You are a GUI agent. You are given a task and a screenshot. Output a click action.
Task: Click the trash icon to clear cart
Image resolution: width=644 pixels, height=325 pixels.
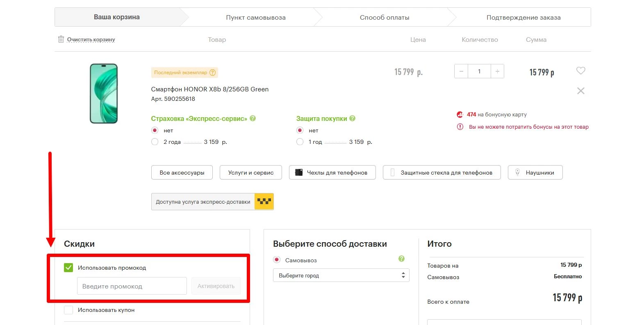(61, 39)
